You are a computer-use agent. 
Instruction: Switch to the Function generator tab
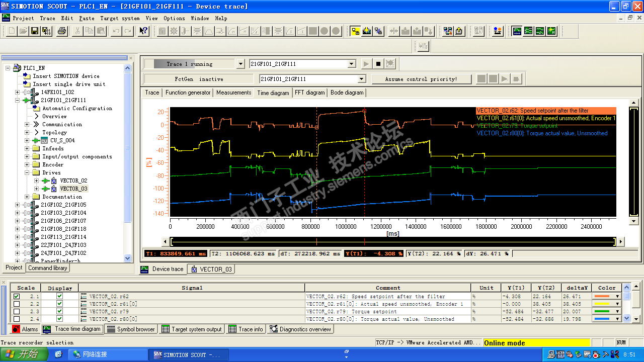(x=188, y=93)
